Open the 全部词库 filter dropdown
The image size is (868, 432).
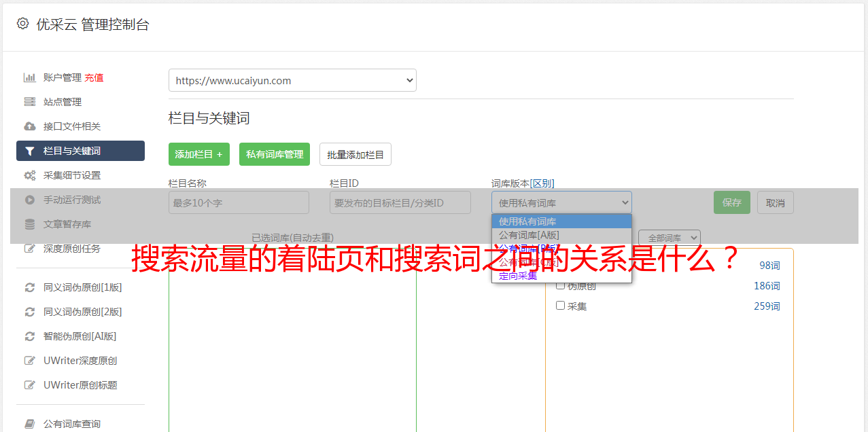point(670,238)
